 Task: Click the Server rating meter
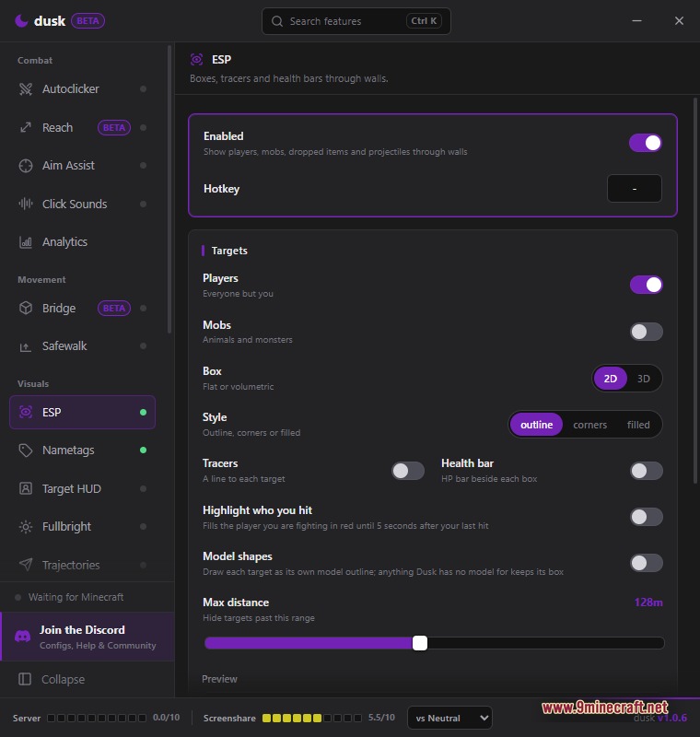[x=97, y=718]
